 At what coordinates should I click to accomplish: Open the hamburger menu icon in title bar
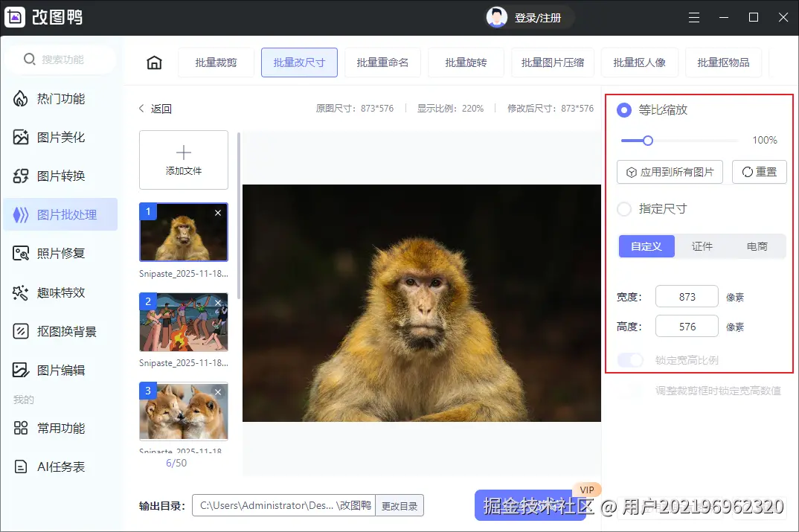[694, 17]
